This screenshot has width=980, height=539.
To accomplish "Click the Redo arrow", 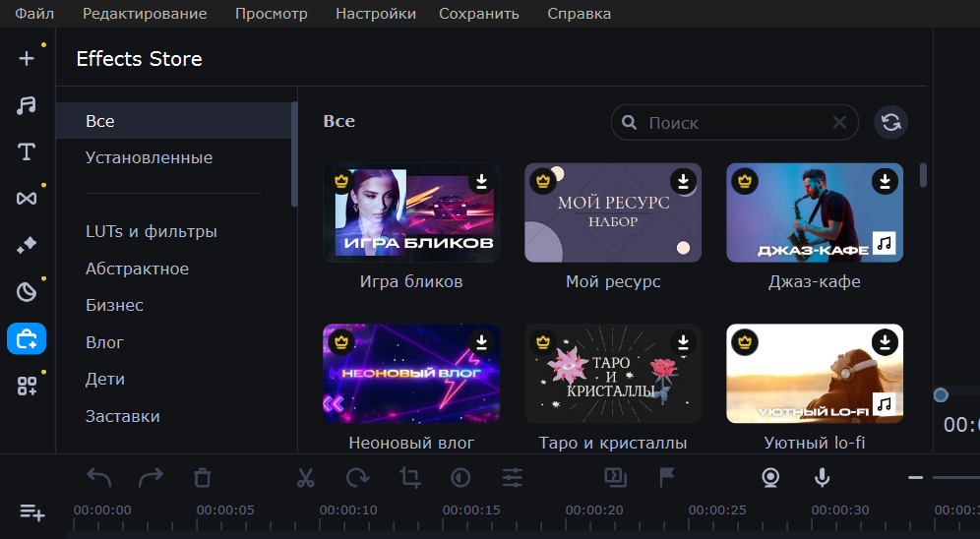I will click(150, 478).
